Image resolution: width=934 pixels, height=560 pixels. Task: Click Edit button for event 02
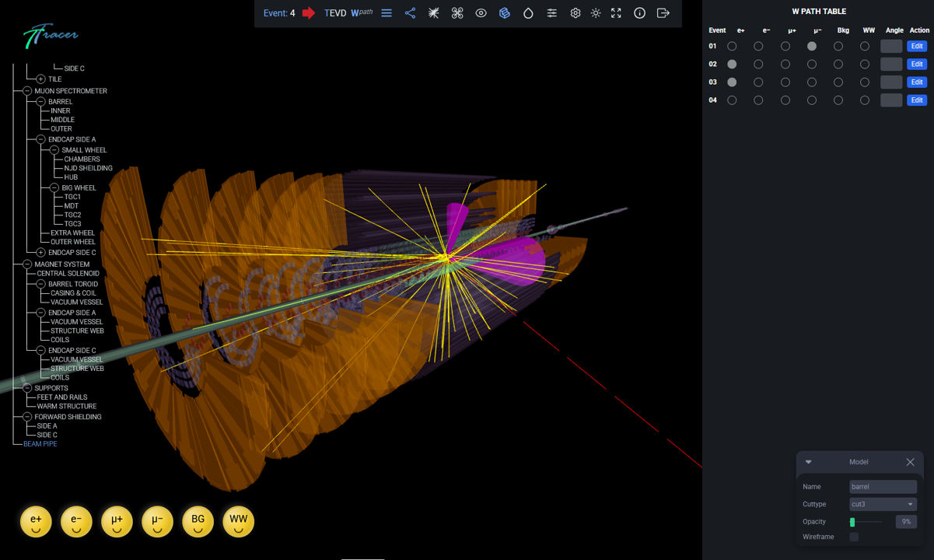(x=917, y=65)
